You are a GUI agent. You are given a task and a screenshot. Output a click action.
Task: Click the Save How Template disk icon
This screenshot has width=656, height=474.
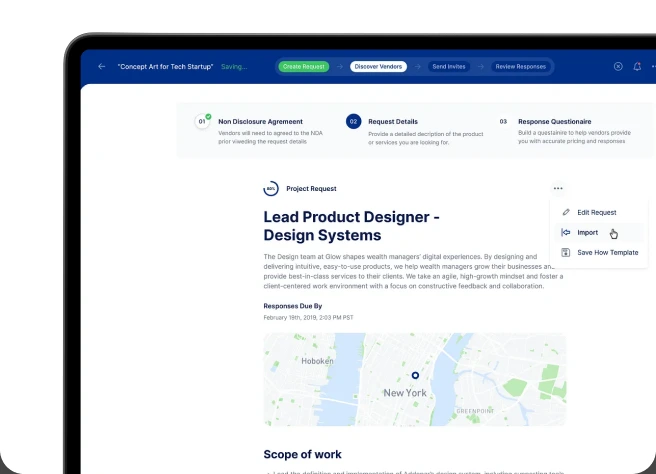pos(566,252)
